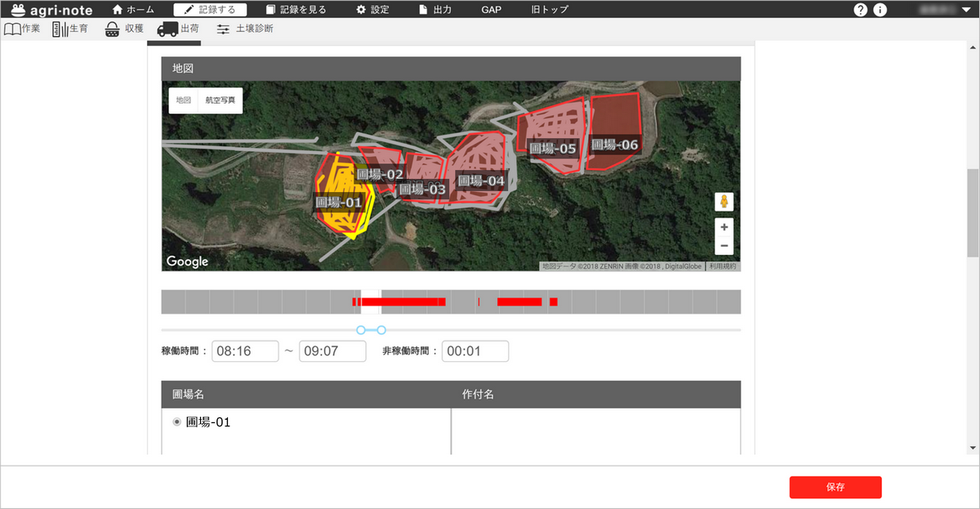Click 非稼働時間 field 00:01
980x509 pixels.
click(x=475, y=351)
